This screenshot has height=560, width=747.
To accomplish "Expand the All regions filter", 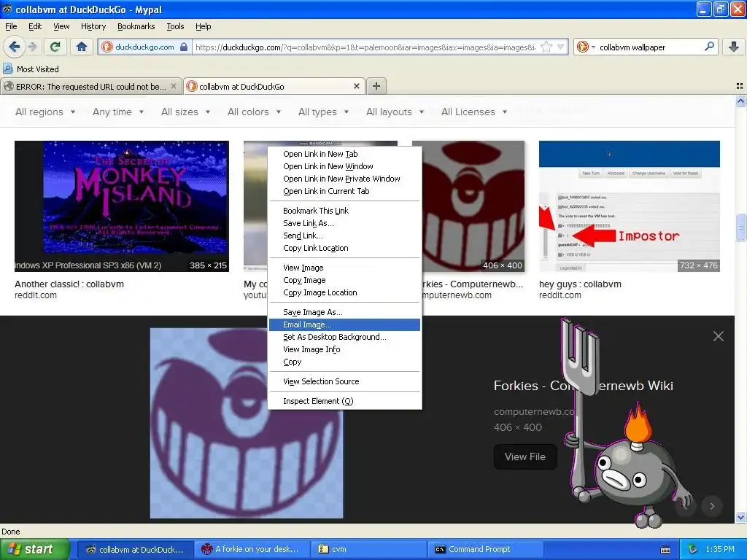I will pos(45,112).
